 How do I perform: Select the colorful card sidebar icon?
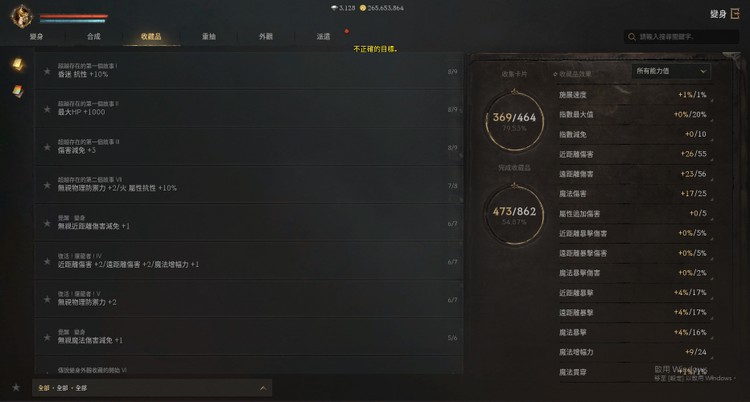pos(18,91)
